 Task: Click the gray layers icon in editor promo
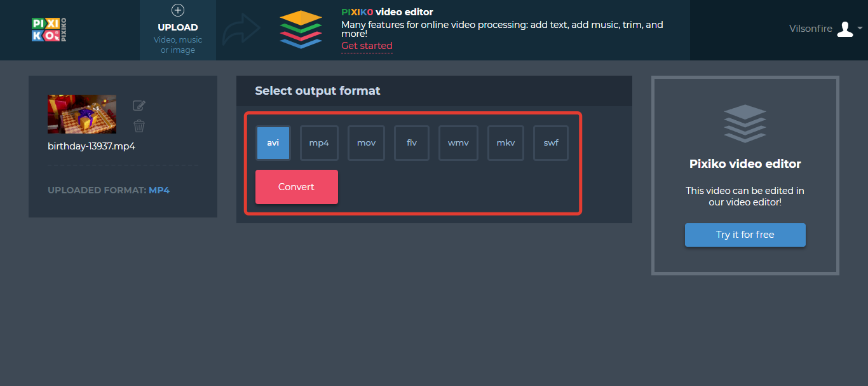[745, 123]
